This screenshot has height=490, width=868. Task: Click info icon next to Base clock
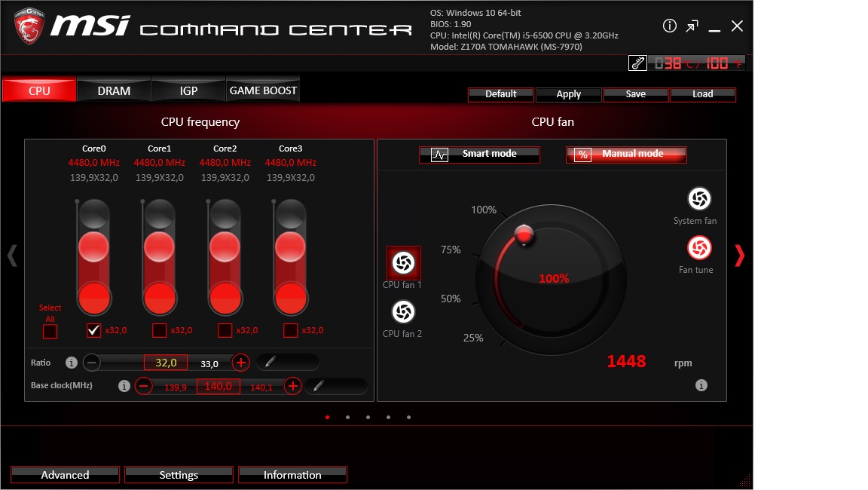(x=124, y=386)
